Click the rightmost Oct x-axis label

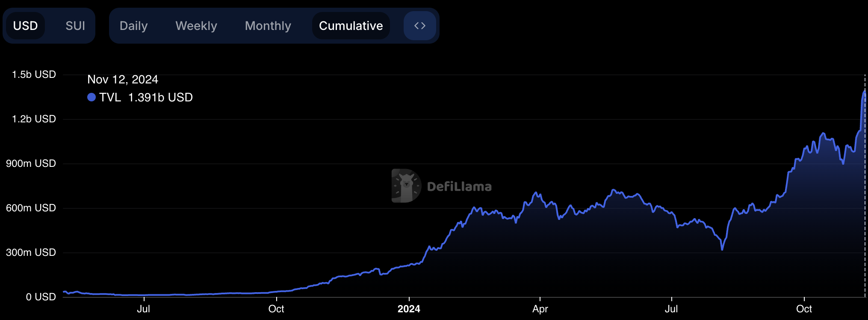(804, 309)
